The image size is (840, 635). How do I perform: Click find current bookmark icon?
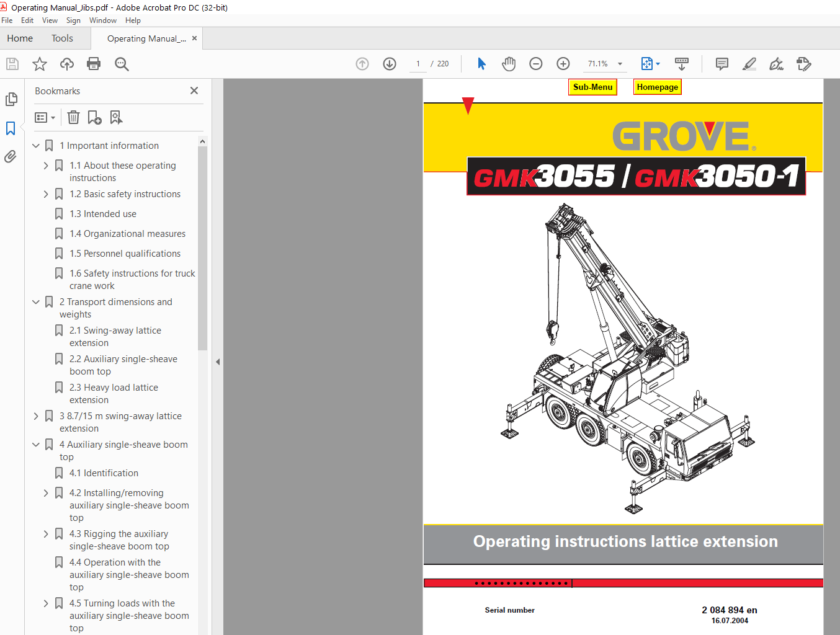(x=116, y=117)
